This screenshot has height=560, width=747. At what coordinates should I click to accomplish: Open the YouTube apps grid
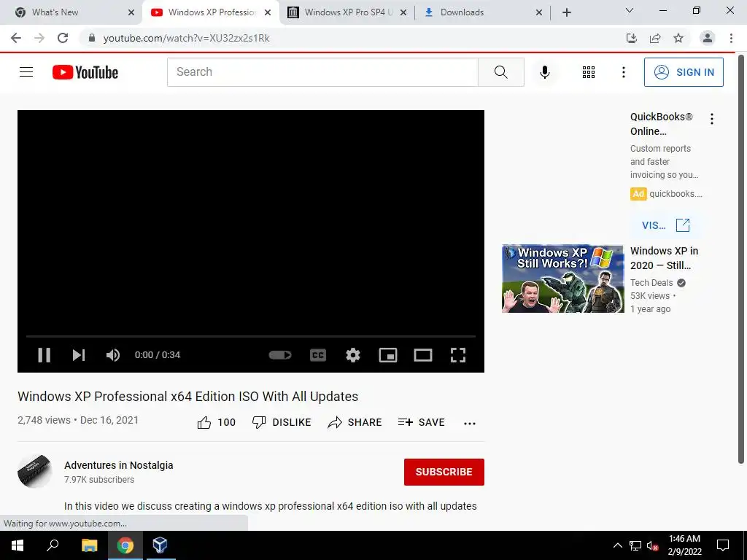589,72
